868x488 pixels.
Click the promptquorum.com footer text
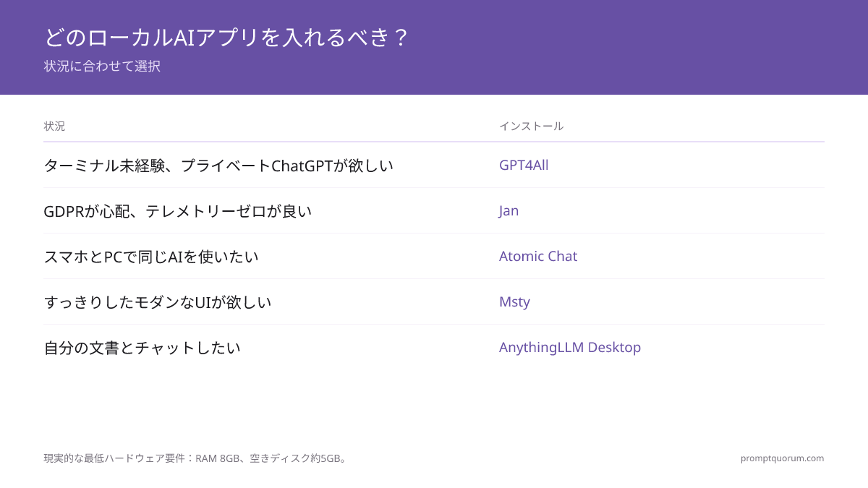click(x=782, y=458)
